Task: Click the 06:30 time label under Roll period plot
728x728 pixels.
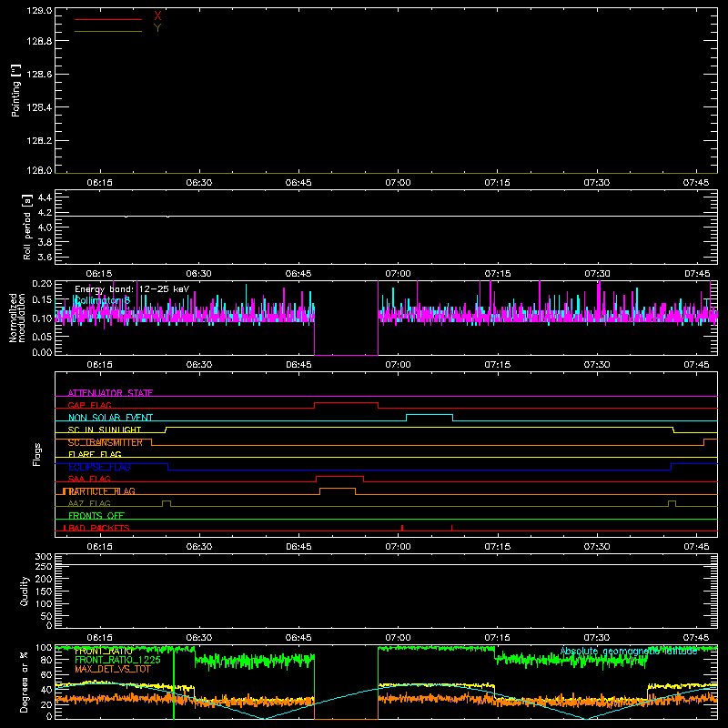Action: pos(199,274)
